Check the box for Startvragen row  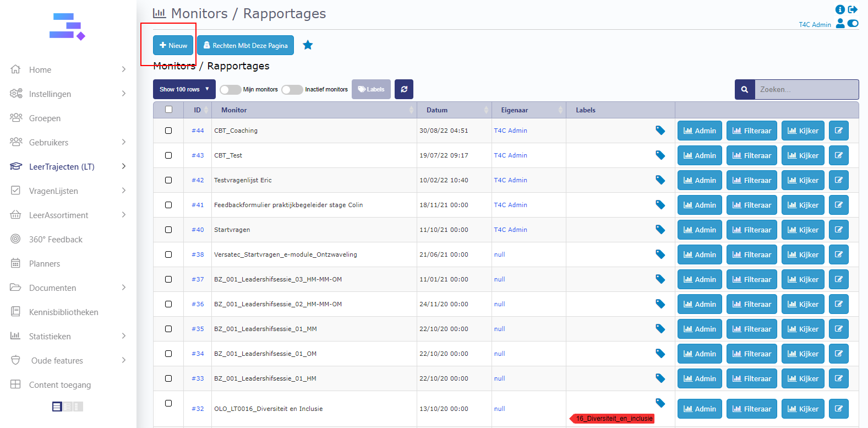(168, 230)
